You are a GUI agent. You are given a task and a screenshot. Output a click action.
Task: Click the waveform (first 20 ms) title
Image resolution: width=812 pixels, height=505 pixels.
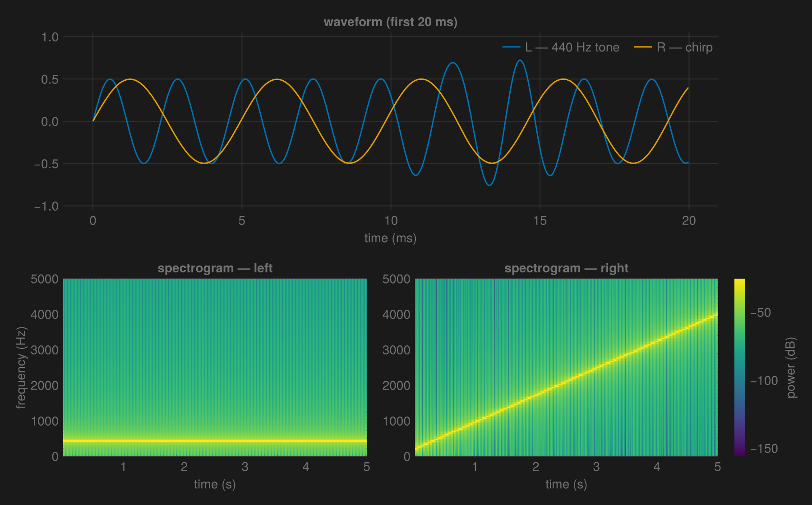point(391,22)
